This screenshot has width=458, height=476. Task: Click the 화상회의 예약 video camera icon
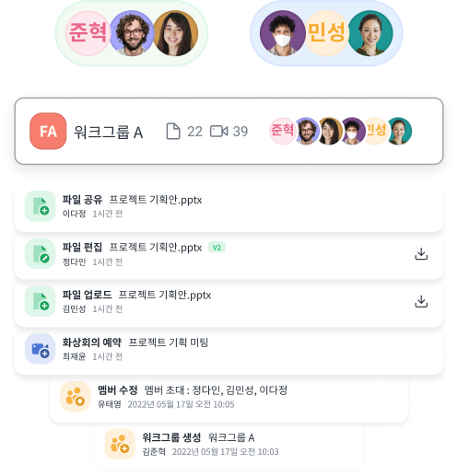click(x=41, y=349)
